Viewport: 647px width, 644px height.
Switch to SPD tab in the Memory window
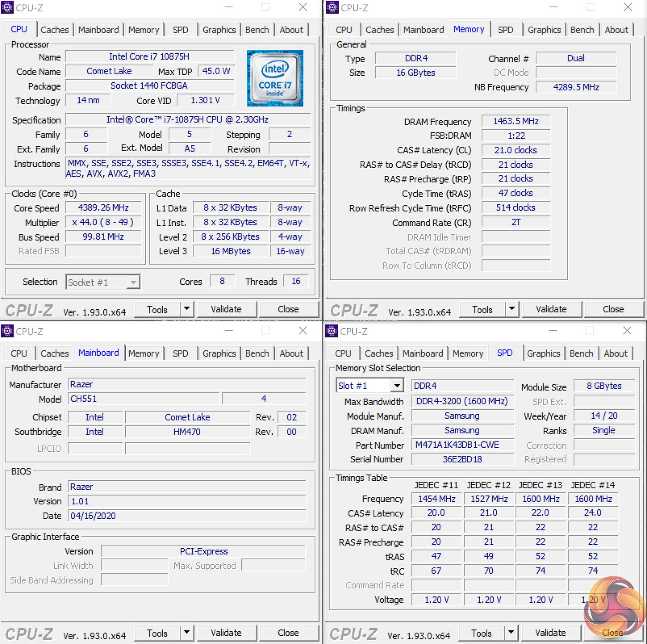(x=506, y=30)
